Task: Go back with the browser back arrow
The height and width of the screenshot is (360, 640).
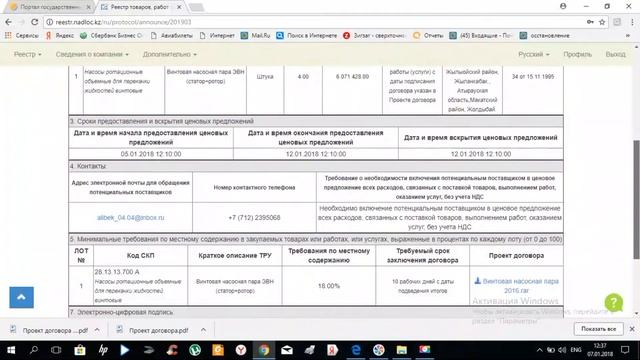Action: [8, 22]
